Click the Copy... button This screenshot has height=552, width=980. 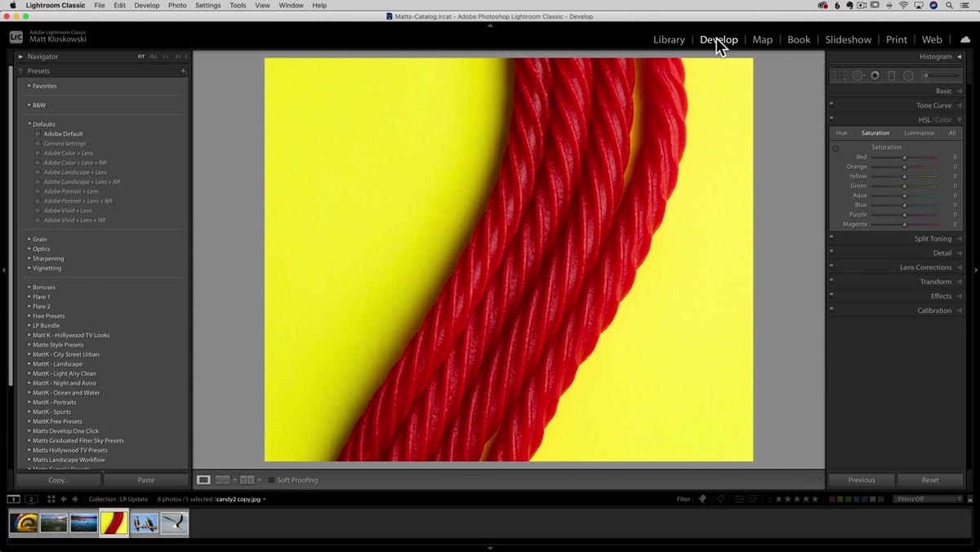pyautogui.click(x=59, y=480)
